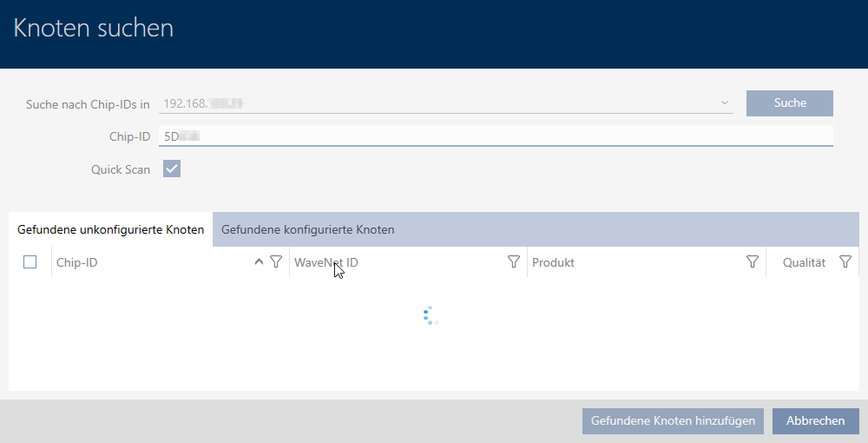
Task: Select Gefundene unkonfigurierte Knoten tab
Action: [x=110, y=230]
